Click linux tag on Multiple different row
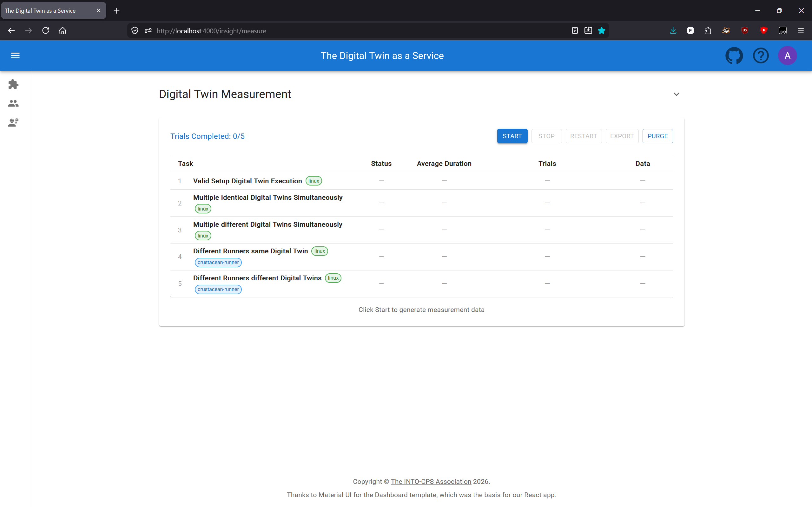This screenshot has height=507, width=812. pos(203,236)
